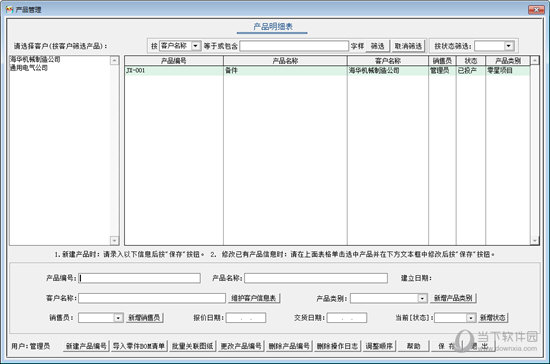Click the 新增状态 button

pos(493,318)
